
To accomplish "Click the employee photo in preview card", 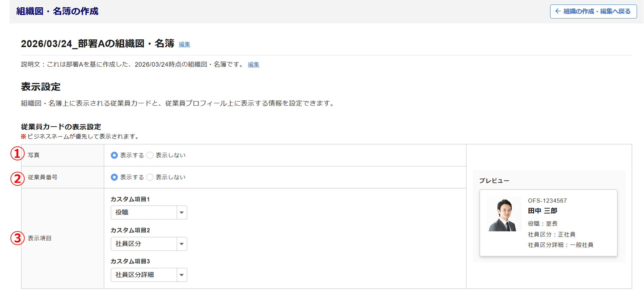I will (504, 214).
